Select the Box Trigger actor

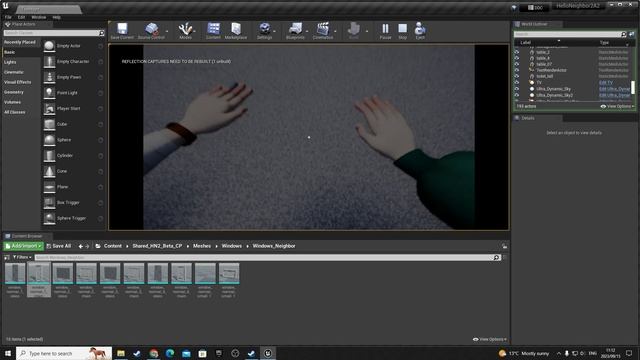pos(73,202)
